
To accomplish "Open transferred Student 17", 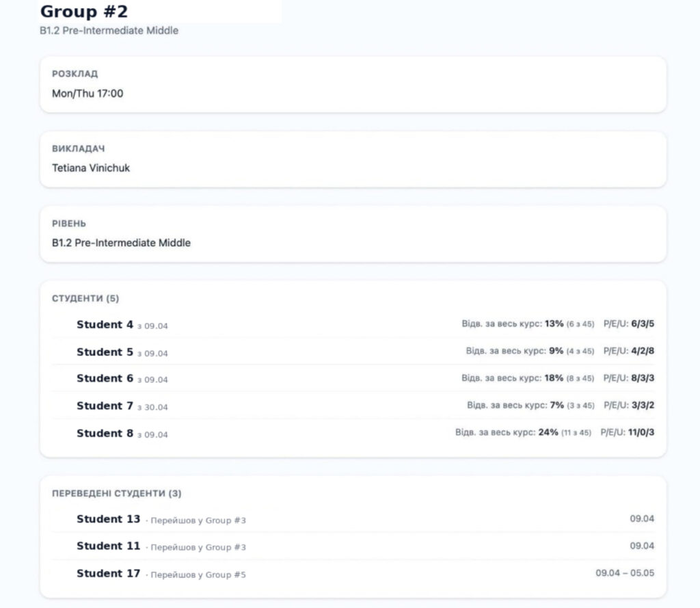I will 109,574.
